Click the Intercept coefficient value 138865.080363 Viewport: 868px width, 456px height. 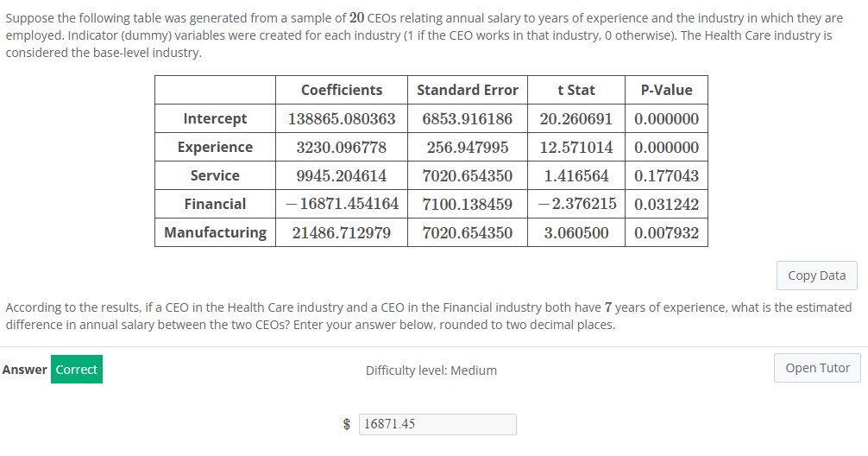pyautogui.click(x=342, y=118)
